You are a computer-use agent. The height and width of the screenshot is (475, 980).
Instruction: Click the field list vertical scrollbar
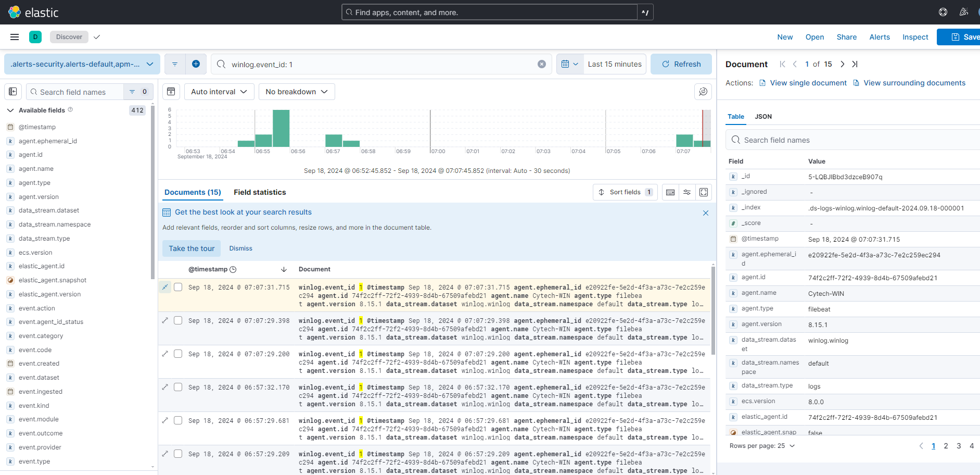152,193
